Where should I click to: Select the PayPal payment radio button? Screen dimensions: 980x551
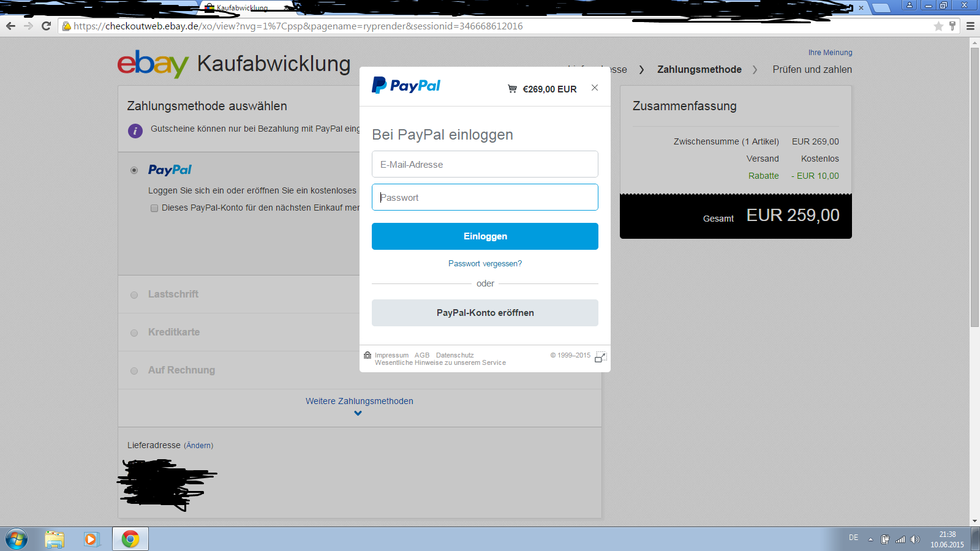pos(134,170)
